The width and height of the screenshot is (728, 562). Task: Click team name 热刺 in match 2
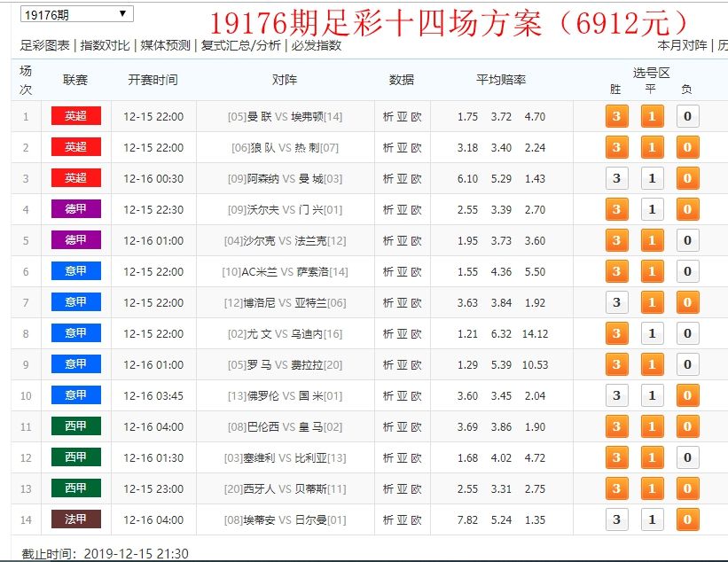(307, 147)
